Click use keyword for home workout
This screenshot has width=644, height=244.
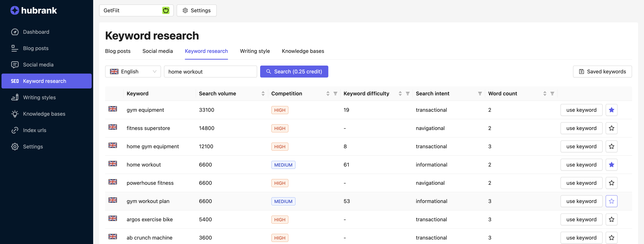[x=581, y=165]
